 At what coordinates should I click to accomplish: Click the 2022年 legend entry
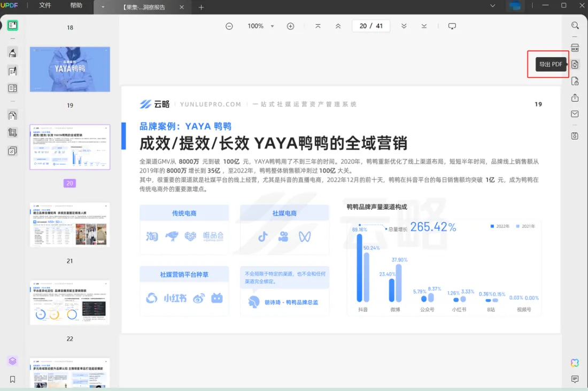coord(500,226)
